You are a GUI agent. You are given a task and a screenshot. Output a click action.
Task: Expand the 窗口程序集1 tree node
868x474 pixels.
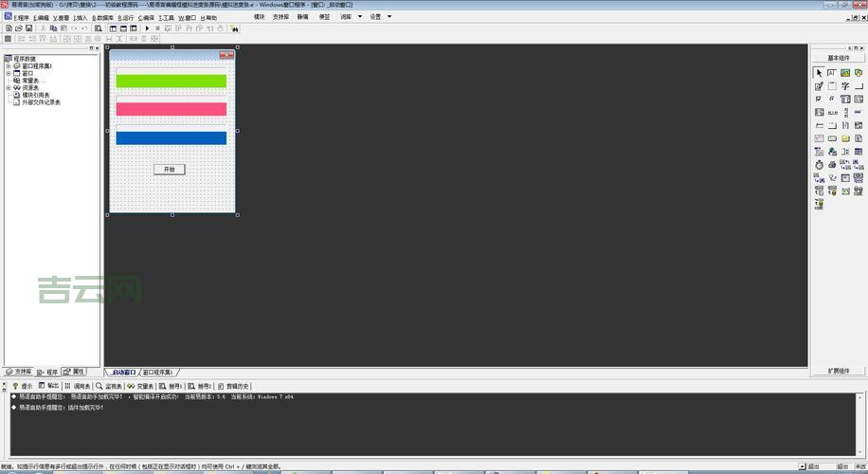pos(8,66)
